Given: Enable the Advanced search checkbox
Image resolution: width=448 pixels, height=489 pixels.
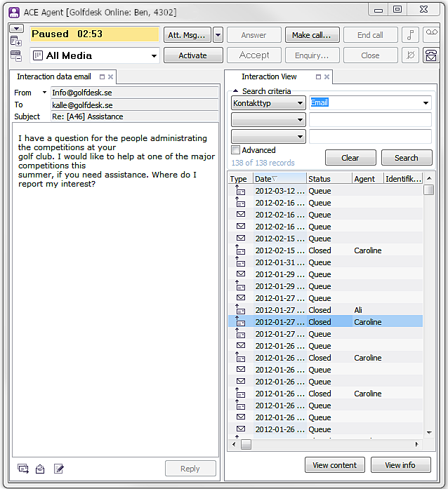Looking at the screenshot, I should tap(236, 150).
